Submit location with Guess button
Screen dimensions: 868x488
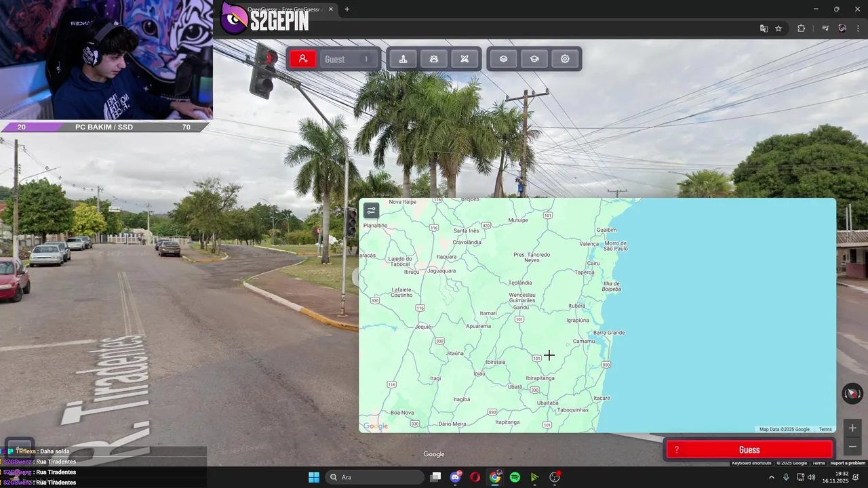[749, 450]
